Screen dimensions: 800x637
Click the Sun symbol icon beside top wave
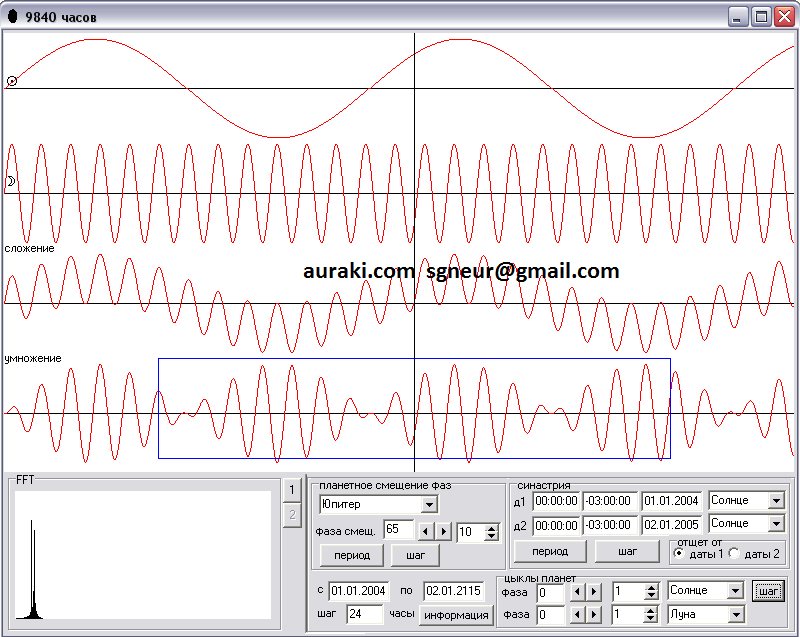point(11,81)
